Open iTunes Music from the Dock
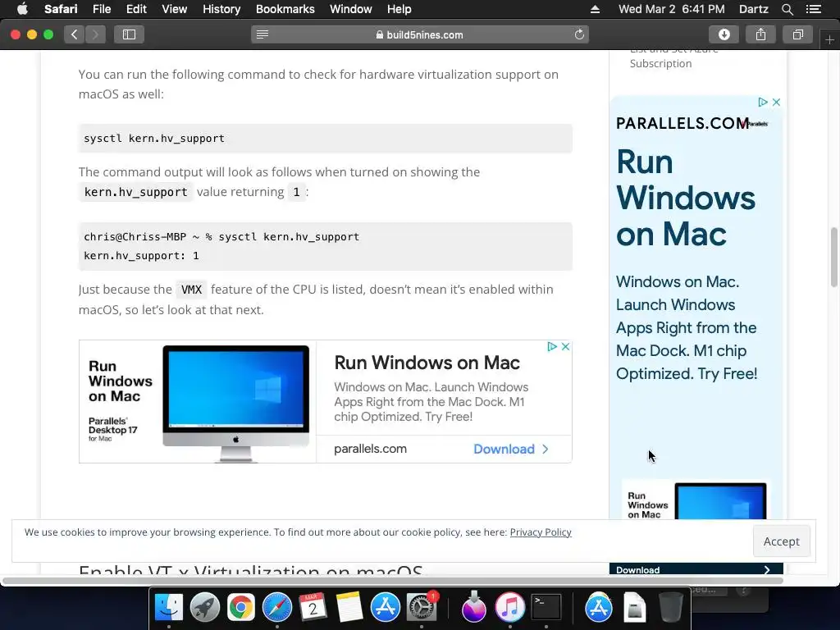840x630 pixels. (x=509, y=607)
